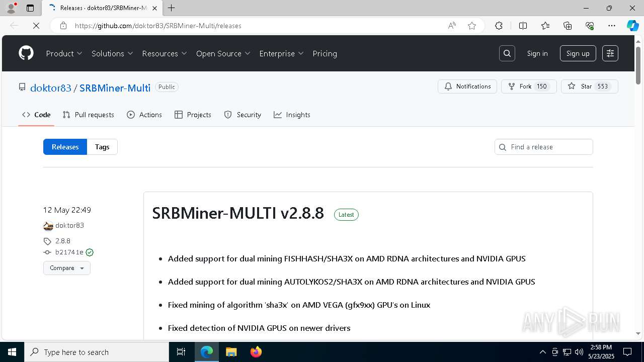644x362 pixels.
Task: Click the Sign up button
Action: click(578, 53)
